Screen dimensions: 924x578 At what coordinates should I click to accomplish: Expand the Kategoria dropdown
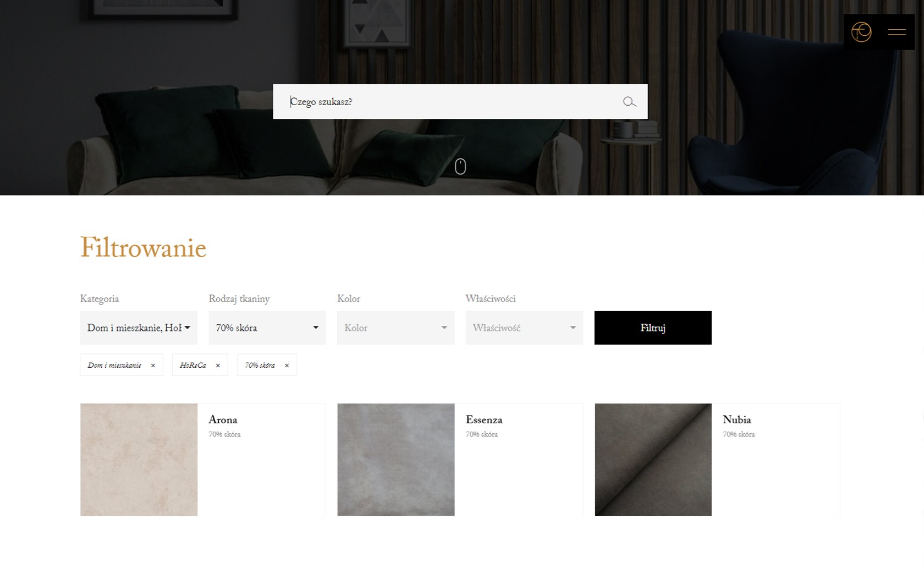pos(139,328)
